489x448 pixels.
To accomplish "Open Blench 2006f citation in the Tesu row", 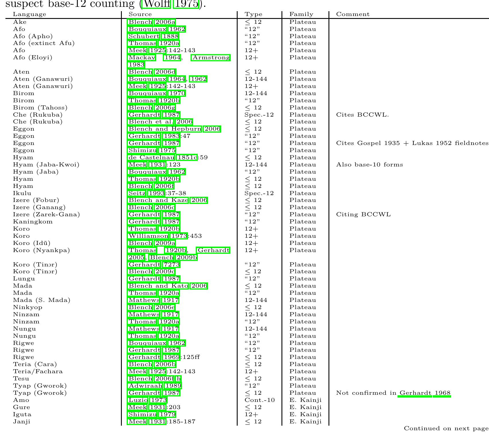I will [151, 379].
